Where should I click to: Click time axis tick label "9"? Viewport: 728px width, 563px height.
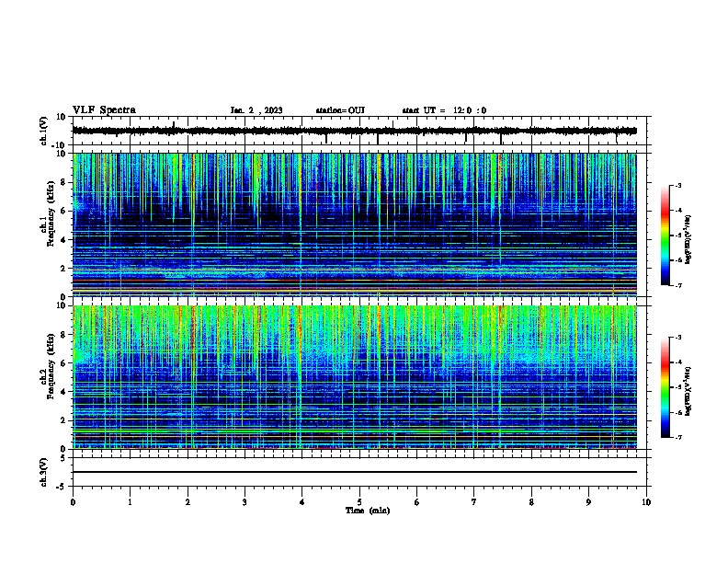pos(588,502)
